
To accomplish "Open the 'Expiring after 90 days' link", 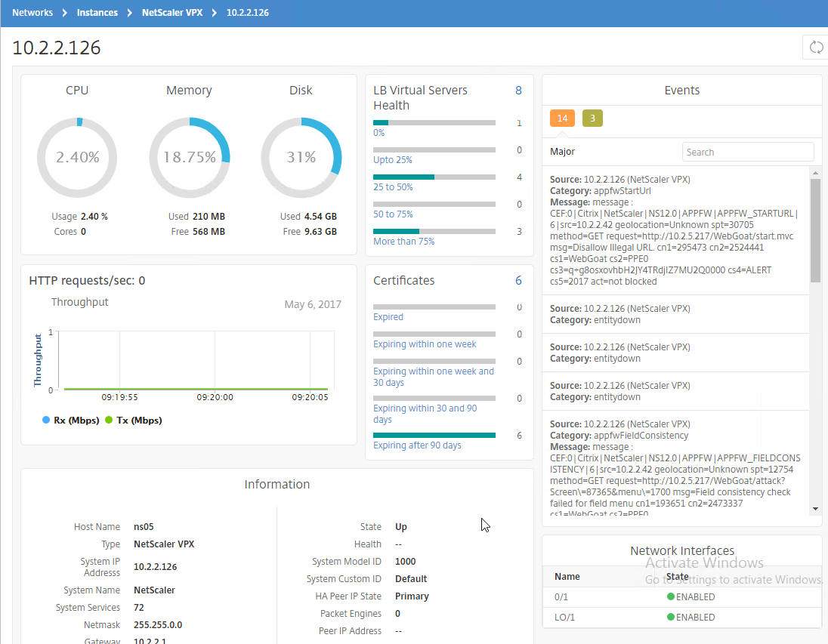I will coord(417,445).
